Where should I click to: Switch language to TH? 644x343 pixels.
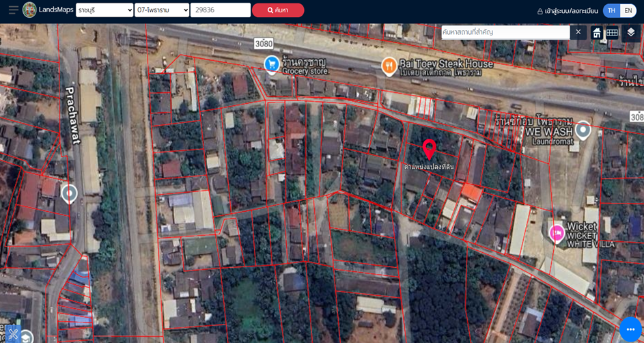coord(611,11)
